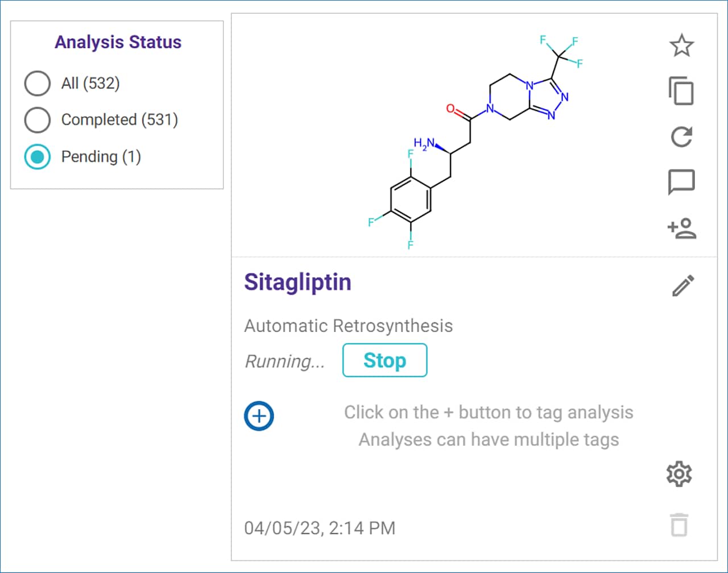Click the 04/05/23, 2:14 PM timestamp
Screen dimensions: 728x573
coord(320,528)
